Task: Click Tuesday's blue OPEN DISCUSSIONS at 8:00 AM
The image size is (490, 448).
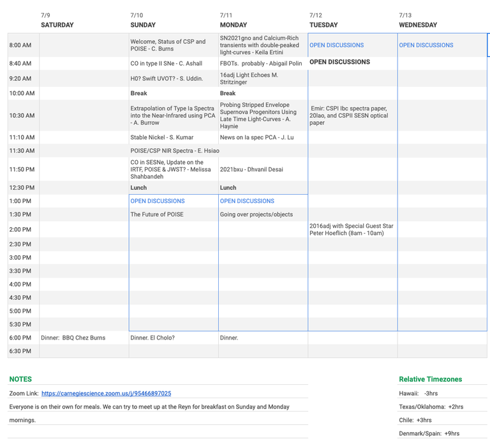Action: pyautogui.click(x=336, y=45)
